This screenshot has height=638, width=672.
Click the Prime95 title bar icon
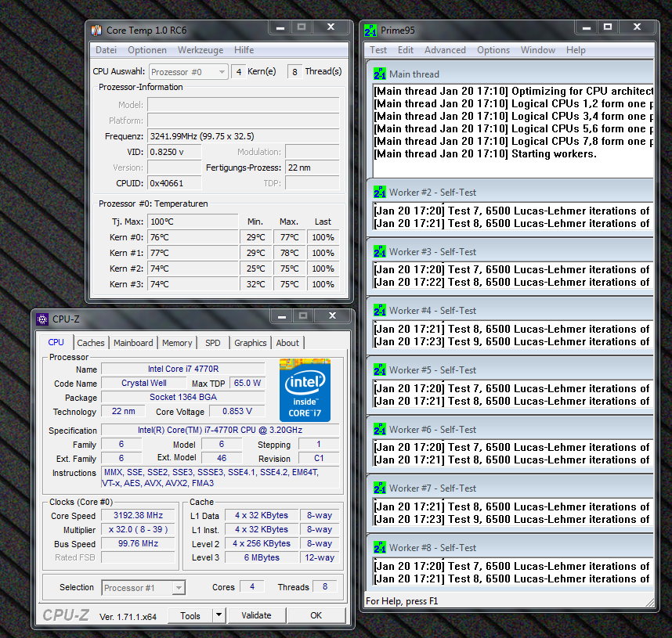(370, 31)
